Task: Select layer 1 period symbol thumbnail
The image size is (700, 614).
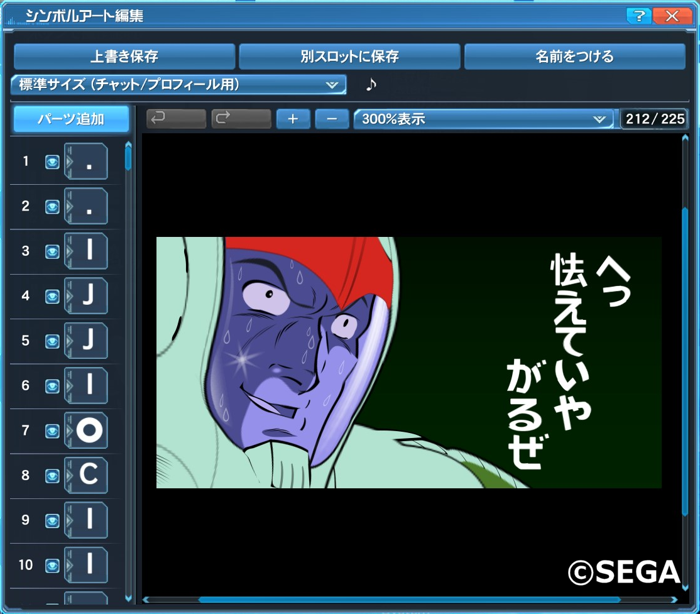Action: [86, 162]
